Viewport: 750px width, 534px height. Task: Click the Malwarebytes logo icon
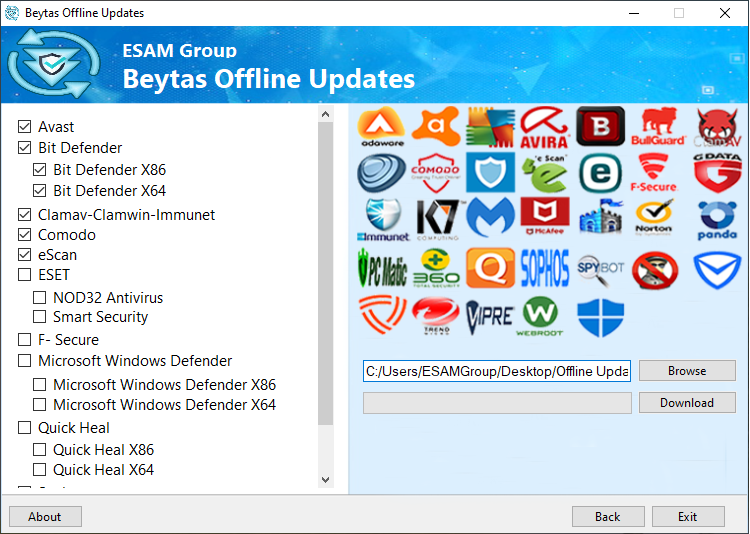490,220
